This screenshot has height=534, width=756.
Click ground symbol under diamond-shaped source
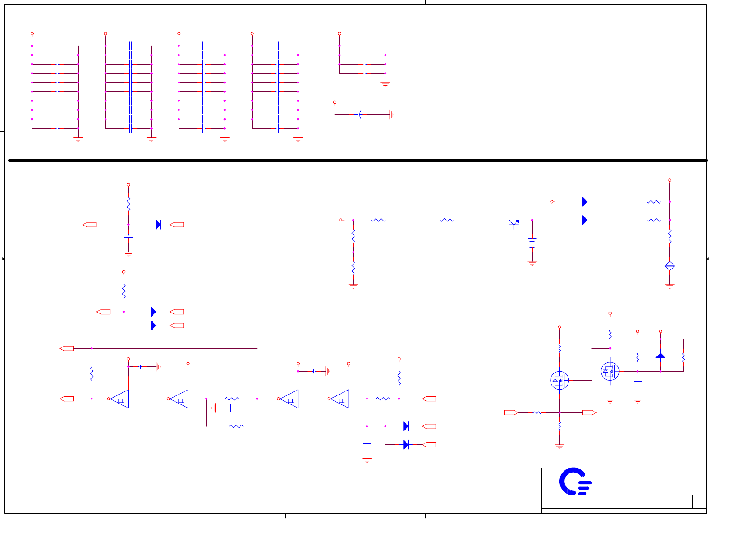[x=669, y=286]
